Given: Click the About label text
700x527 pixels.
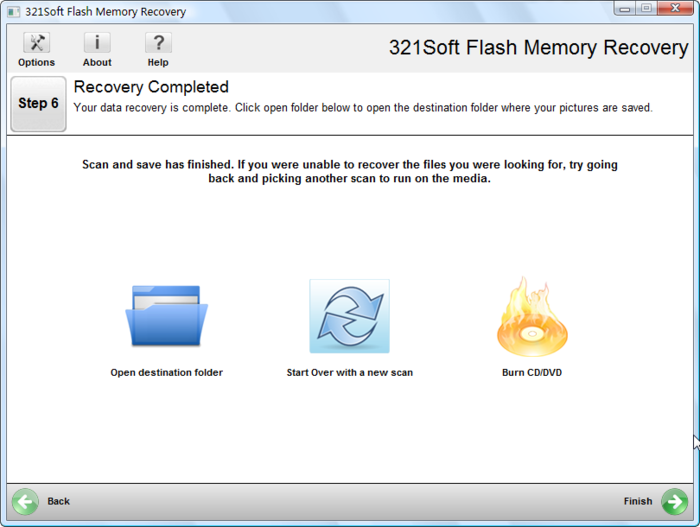Looking at the screenshot, I should point(97,63).
